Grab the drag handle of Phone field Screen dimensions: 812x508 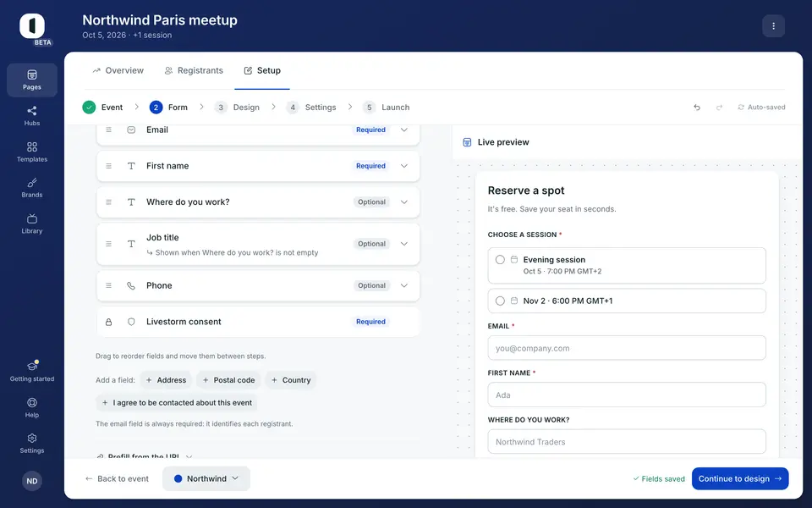tap(109, 285)
